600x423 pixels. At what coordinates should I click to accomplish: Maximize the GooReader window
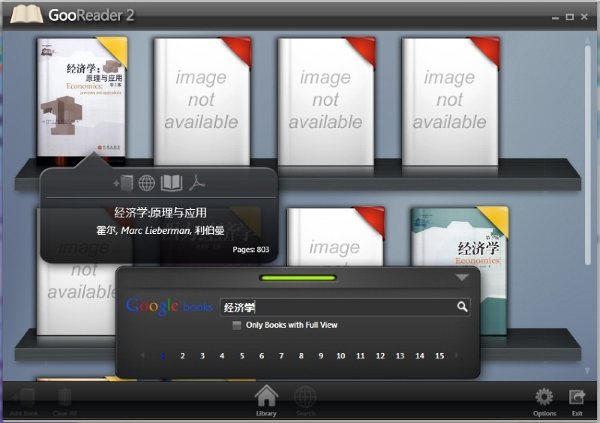point(570,17)
